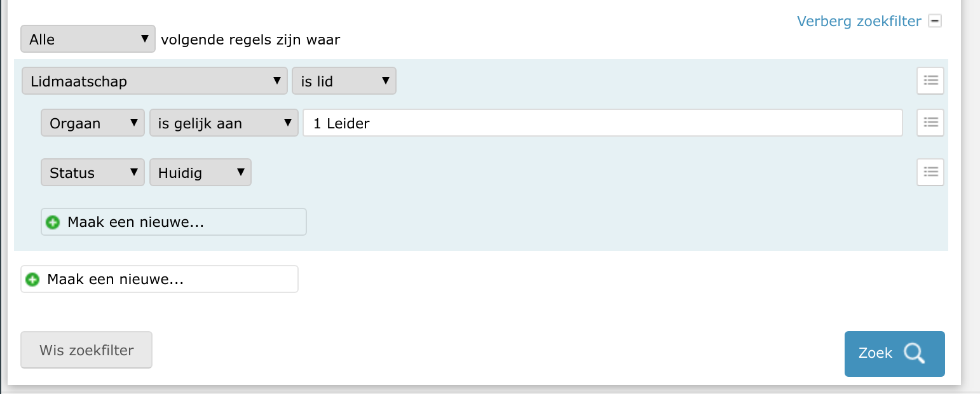Open the 'is gelijk aan' comparison dropdown
The height and width of the screenshot is (394, 980).
224,123
